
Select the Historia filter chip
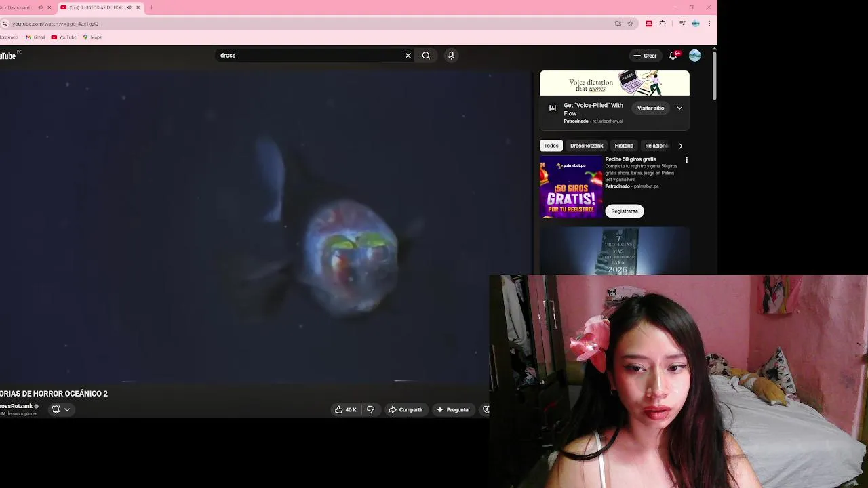click(624, 146)
